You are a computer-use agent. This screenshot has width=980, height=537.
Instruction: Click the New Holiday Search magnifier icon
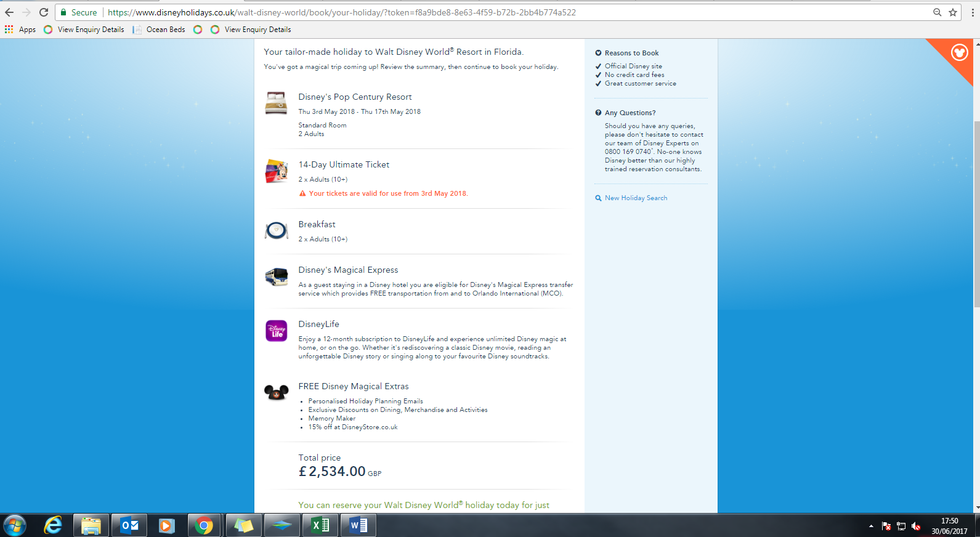pyautogui.click(x=598, y=198)
